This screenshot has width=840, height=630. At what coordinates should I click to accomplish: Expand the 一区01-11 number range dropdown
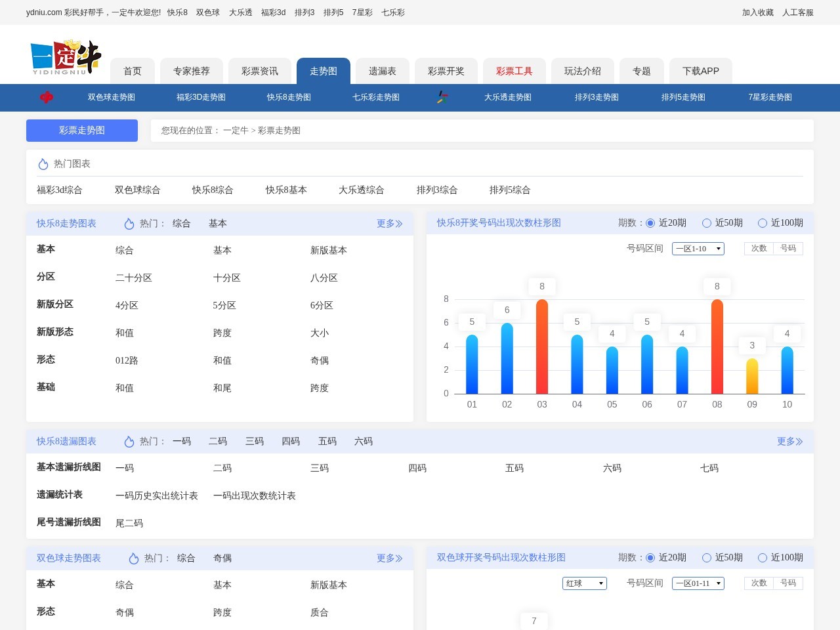[x=698, y=583]
